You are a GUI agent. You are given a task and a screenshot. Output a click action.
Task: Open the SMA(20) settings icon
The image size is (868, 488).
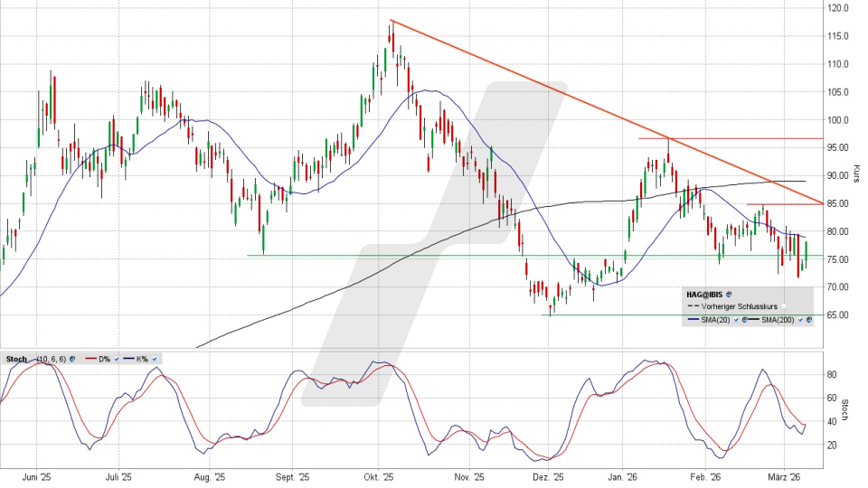[x=744, y=320]
